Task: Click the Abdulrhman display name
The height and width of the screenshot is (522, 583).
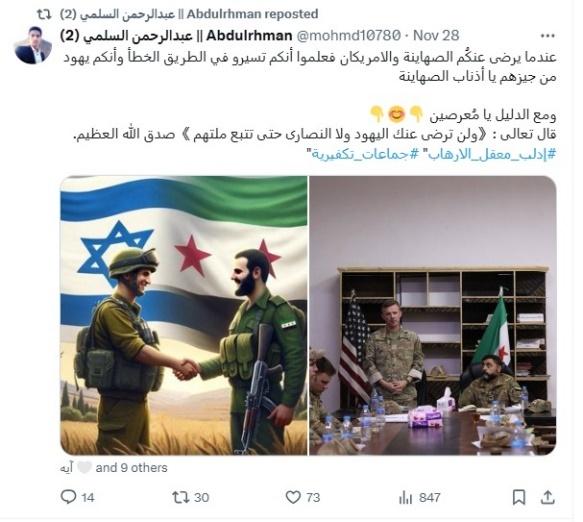Action: pyautogui.click(x=176, y=36)
